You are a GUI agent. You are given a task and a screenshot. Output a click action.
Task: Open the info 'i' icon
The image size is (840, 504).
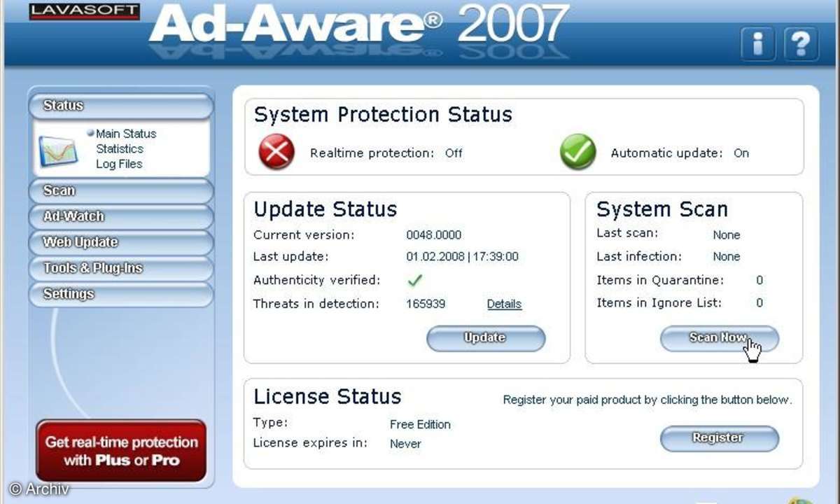[x=757, y=45]
